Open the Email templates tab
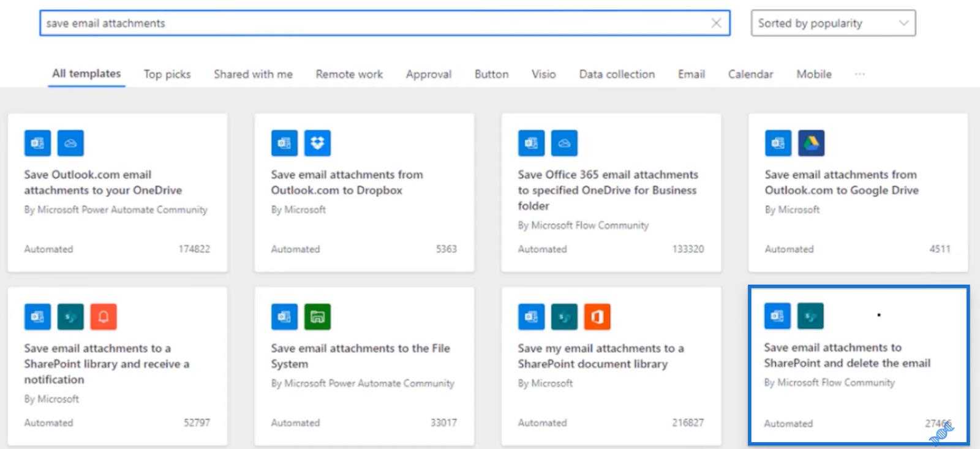This screenshot has width=980, height=449. [x=691, y=74]
